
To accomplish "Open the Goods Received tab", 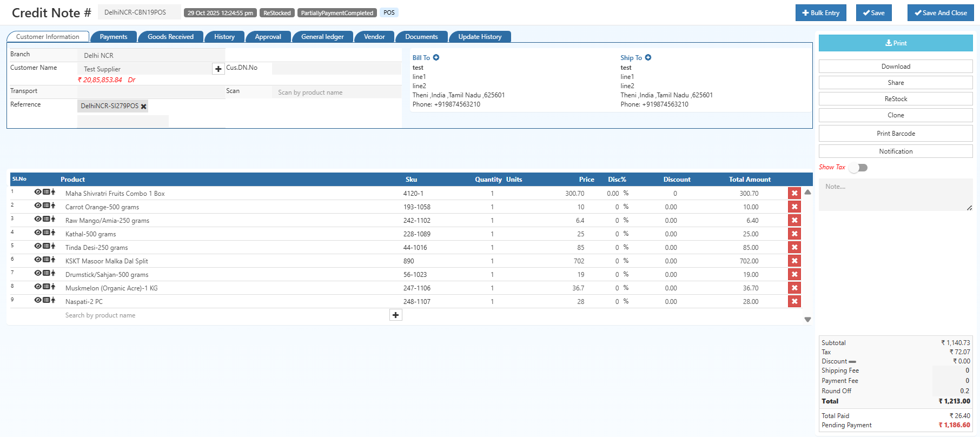I will pos(170,37).
